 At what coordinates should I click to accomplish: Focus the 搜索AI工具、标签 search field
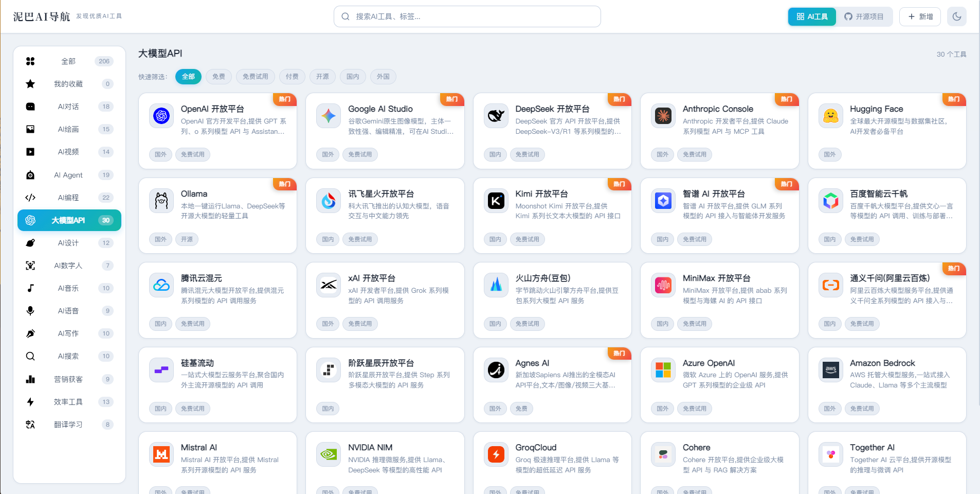click(467, 16)
